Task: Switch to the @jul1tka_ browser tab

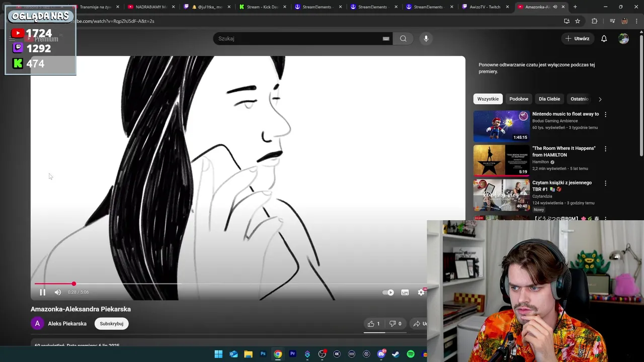Action: point(206,7)
